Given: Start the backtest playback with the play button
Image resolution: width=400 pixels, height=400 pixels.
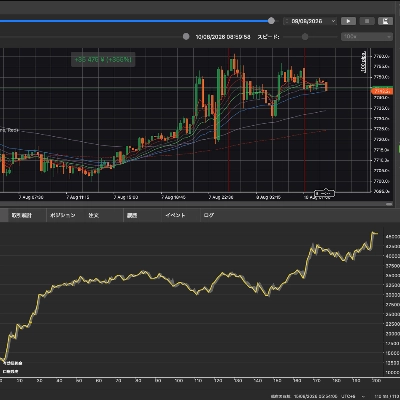Looking at the screenshot, I should pos(348,21).
